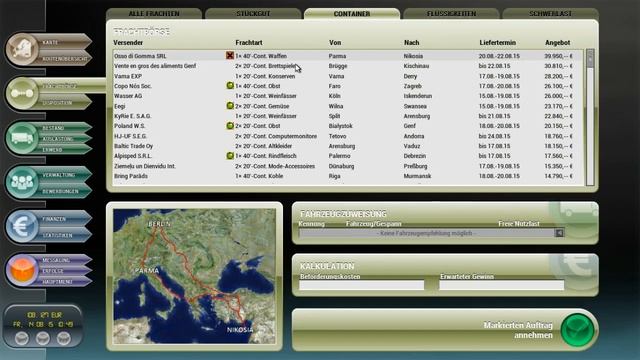640x360 pixels.
Task: Open Bewerbungen in the staff menu
Action: point(64,191)
